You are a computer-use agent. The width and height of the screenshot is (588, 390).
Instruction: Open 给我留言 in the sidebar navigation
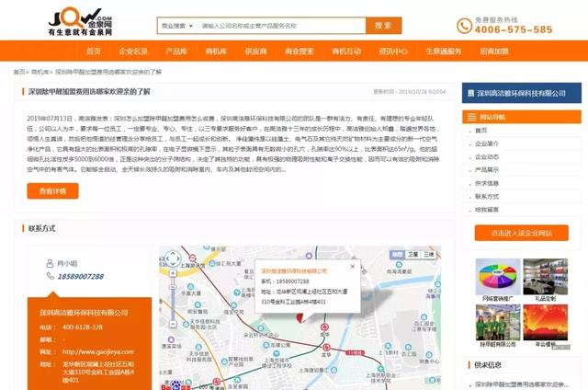(x=487, y=210)
